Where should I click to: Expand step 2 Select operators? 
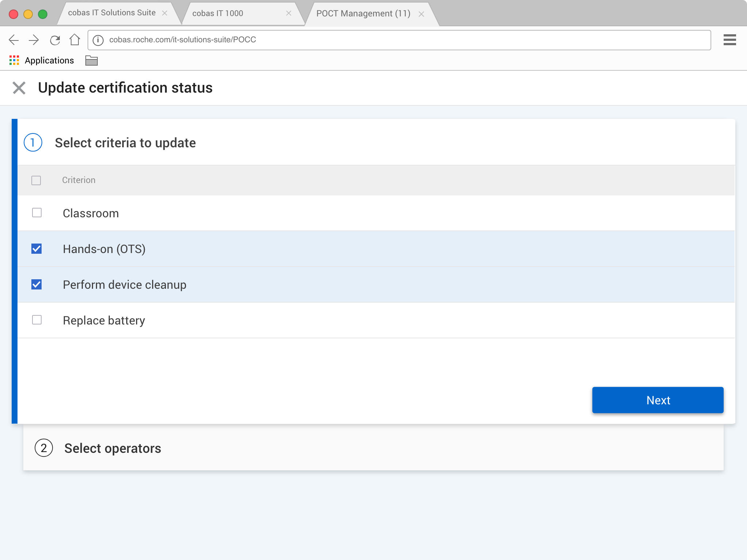click(112, 448)
